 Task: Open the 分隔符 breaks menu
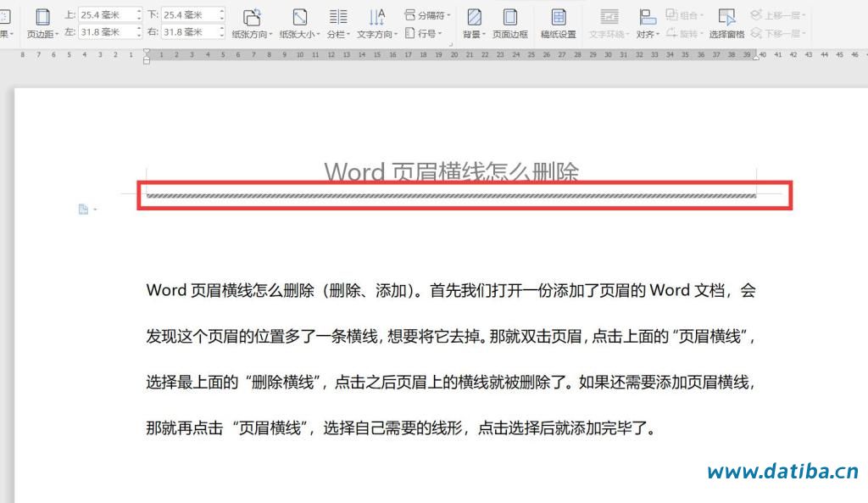point(427,15)
